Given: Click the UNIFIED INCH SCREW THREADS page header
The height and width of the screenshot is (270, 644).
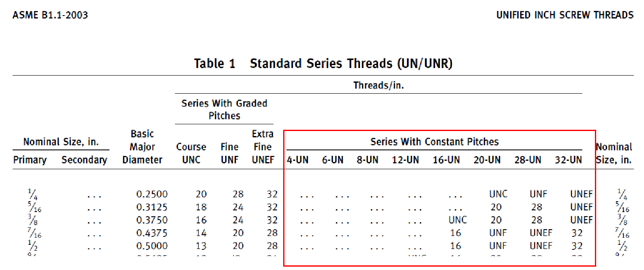Looking at the screenshot, I should [565, 16].
